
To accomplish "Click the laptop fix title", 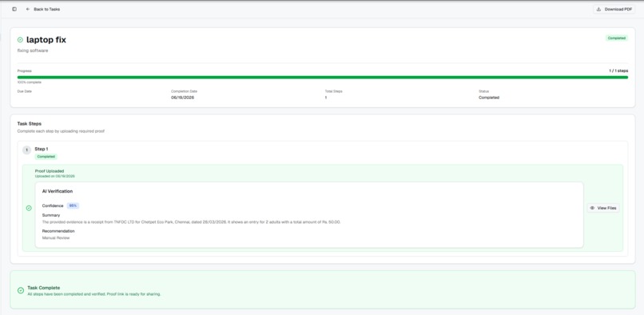I will [x=46, y=40].
